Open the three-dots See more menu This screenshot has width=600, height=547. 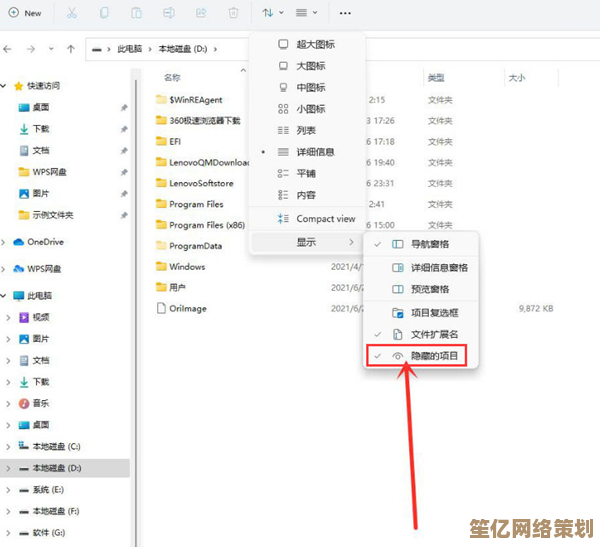point(345,13)
